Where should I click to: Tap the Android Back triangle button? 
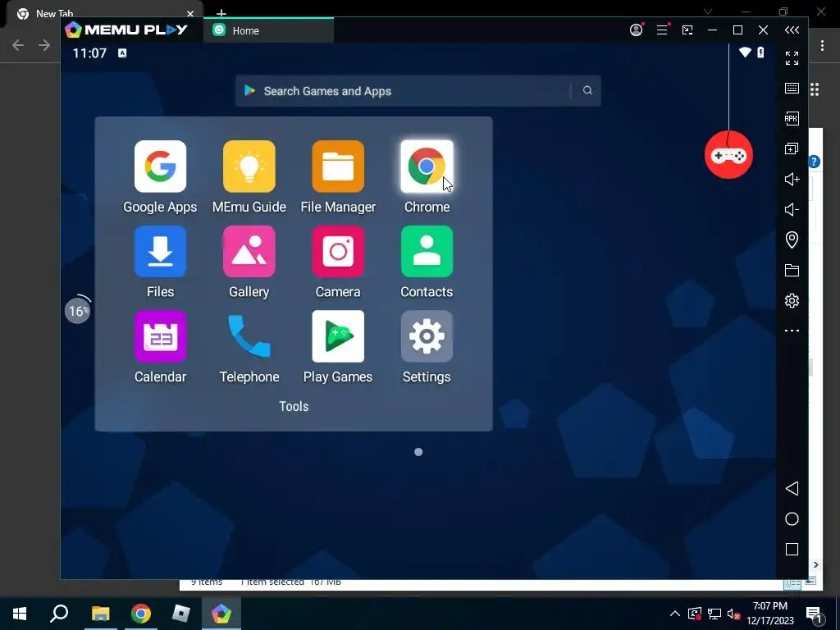792,489
